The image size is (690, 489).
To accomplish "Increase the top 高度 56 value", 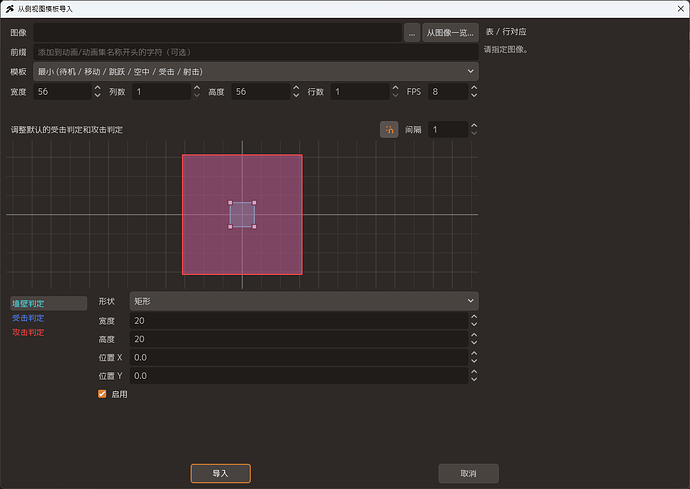I will pyautogui.click(x=296, y=88).
